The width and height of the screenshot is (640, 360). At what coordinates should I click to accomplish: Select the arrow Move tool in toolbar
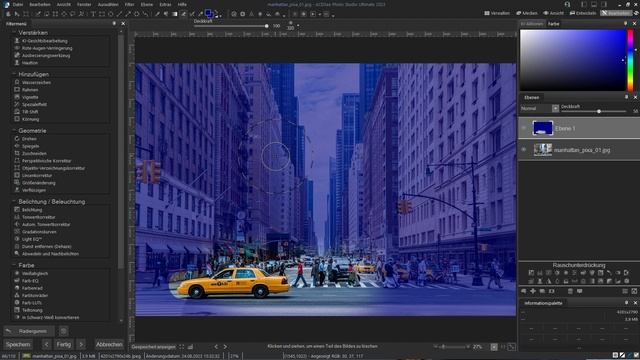tap(17, 14)
